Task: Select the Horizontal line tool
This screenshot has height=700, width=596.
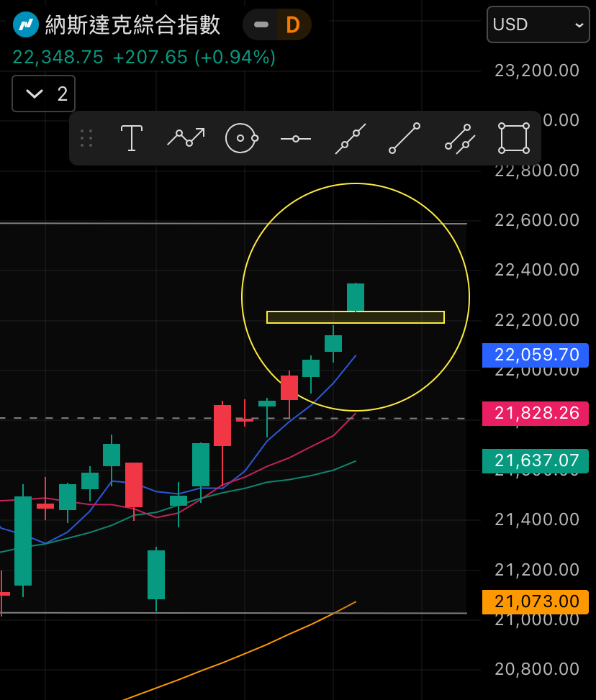Action: click(x=296, y=140)
